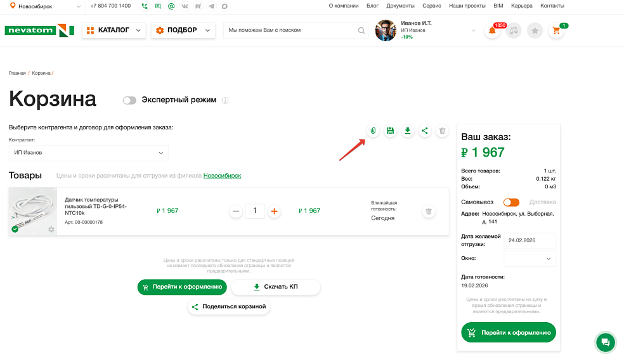Click the floppy disk save cart icon
The height and width of the screenshot is (364, 624).
[x=391, y=131]
